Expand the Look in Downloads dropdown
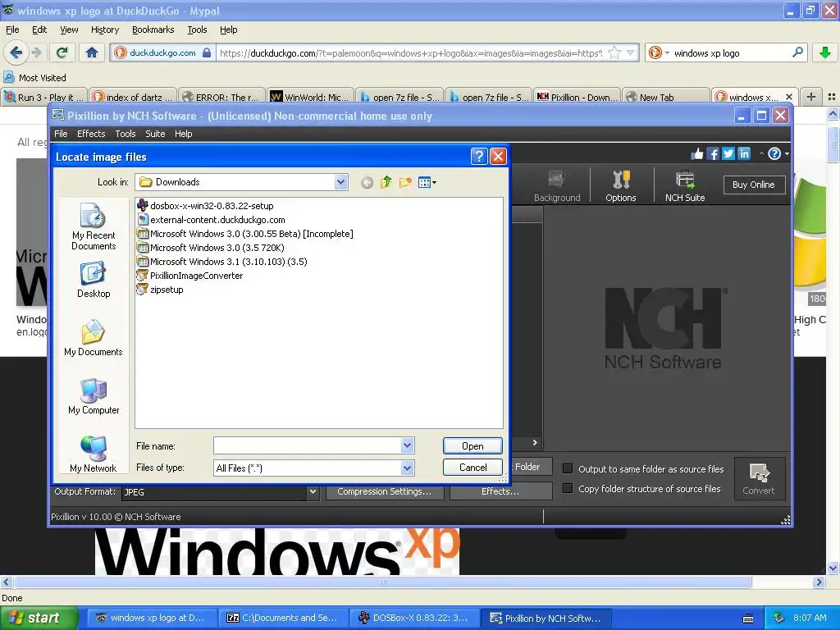840x630 pixels. [x=340, y=182]
